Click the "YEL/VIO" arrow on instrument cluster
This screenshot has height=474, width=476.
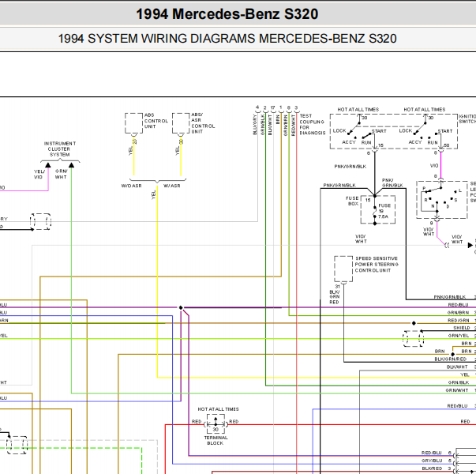tap(48, 165)
